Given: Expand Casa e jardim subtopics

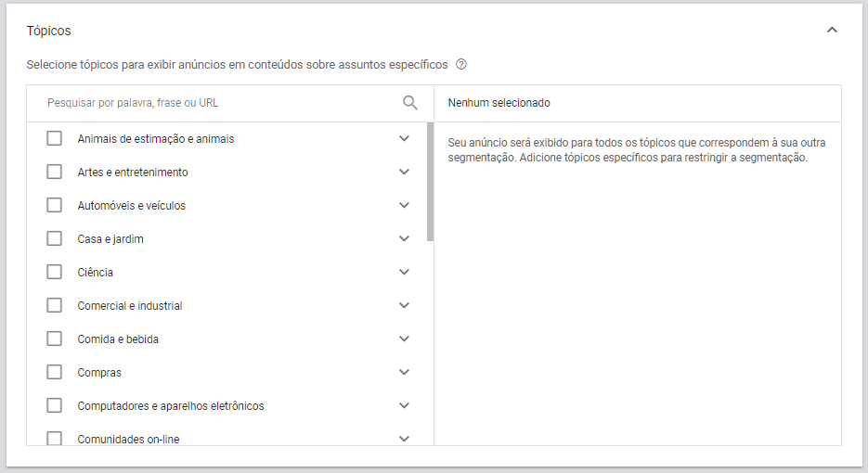Looking at the screenshot, I should 404,238.
